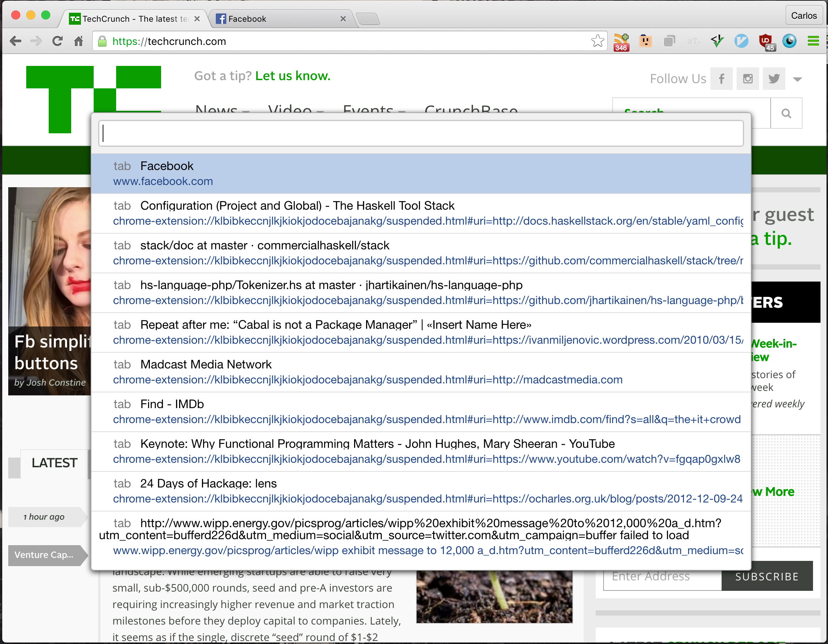Select the hs-language-php Tokenizer.hs tab result
Image resolution: width=828 pixels, height=644 pixels.
tap(421, 293)
